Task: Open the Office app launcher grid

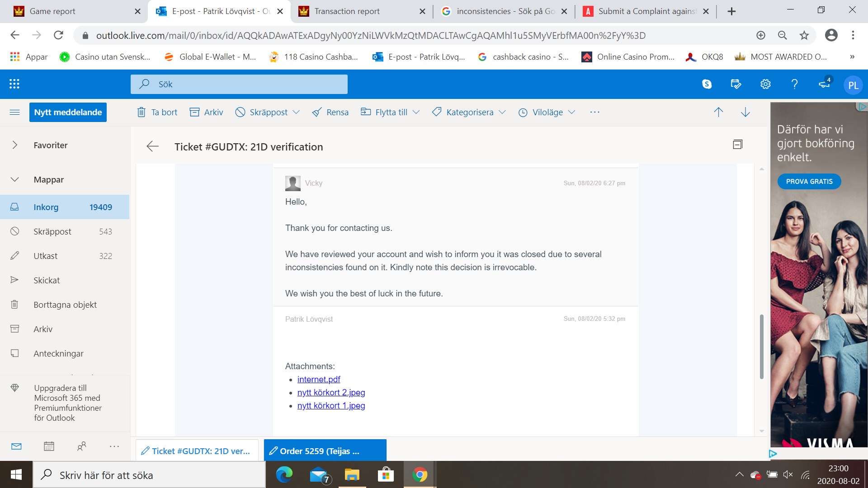Action: (x=14, y=84)
